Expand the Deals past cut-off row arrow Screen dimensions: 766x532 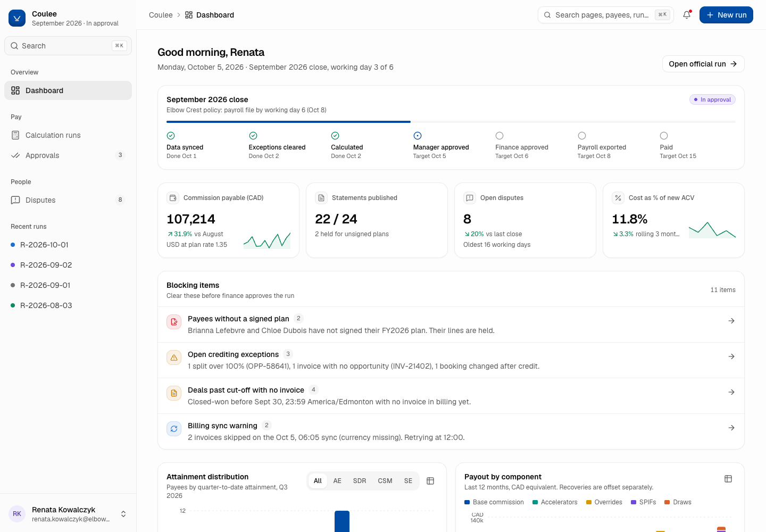(731, 392)
